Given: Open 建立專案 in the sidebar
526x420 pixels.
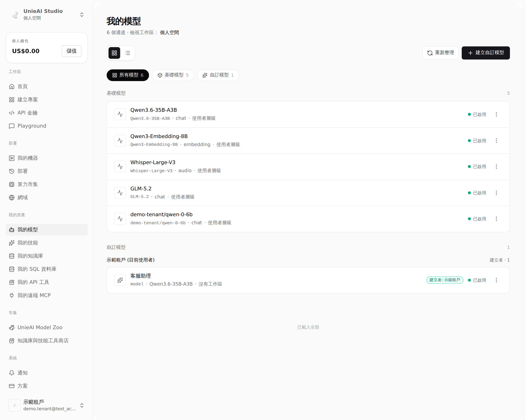Looking at the screenshot, I should 47,100.
